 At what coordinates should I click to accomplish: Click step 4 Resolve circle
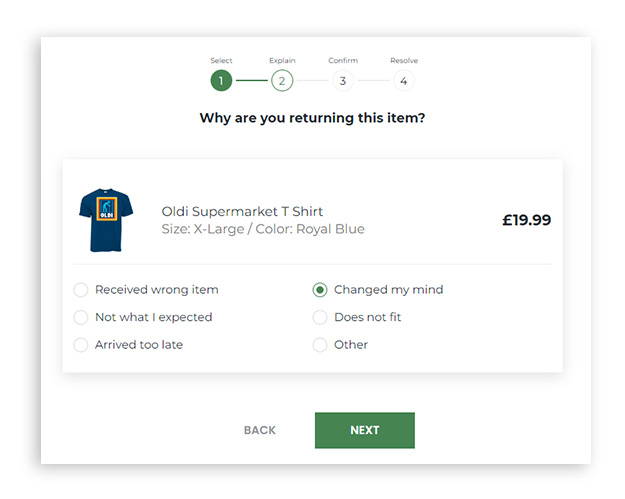(x=403, y=81)
